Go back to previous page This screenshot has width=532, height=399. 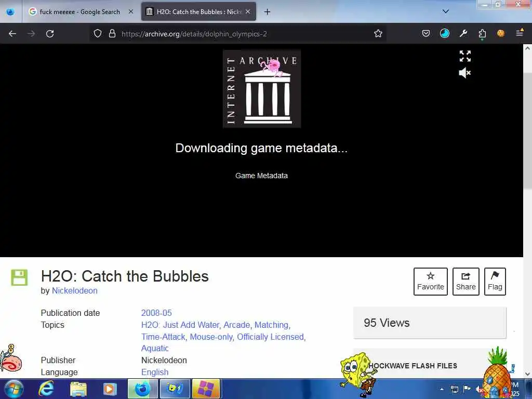pos(12,34)
